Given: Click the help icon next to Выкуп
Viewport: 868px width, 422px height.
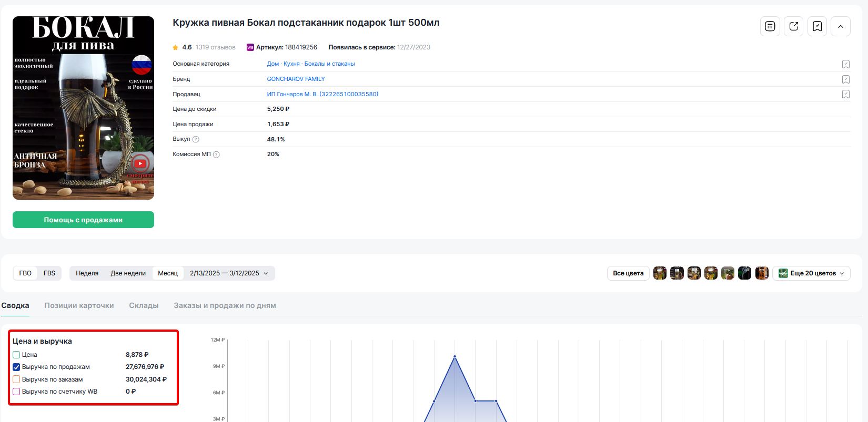Looking at the screenshot, I should 196,139.
